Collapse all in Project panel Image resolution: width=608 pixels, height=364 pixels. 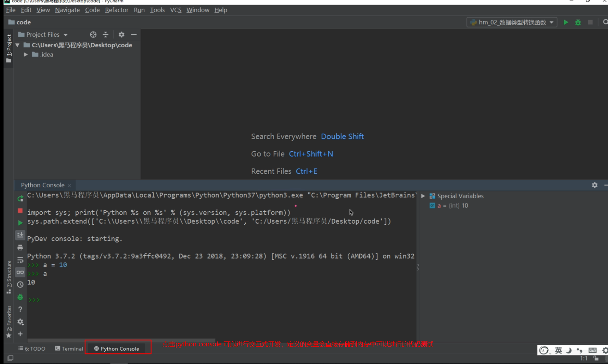(x=106, y=35)
